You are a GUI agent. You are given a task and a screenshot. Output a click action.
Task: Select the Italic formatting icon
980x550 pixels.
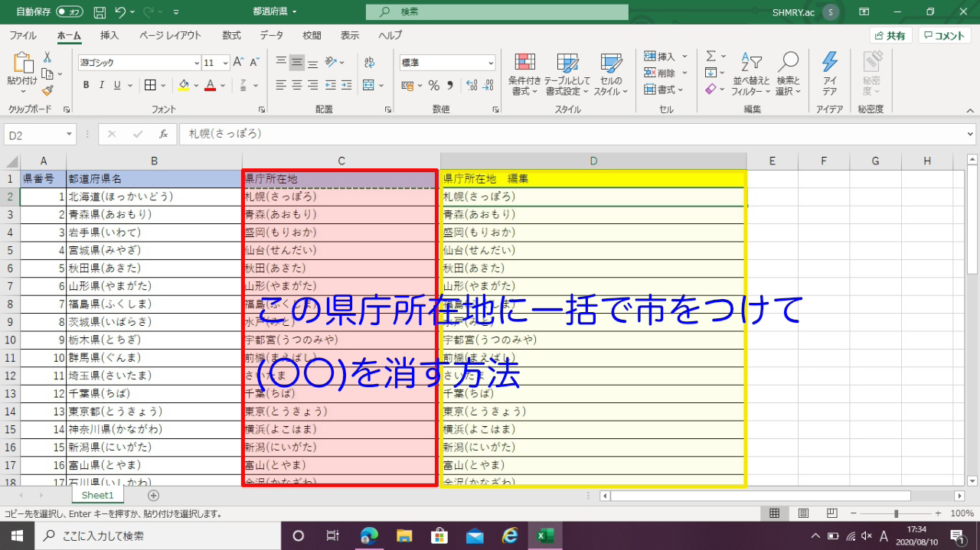[x=101, y=85]
